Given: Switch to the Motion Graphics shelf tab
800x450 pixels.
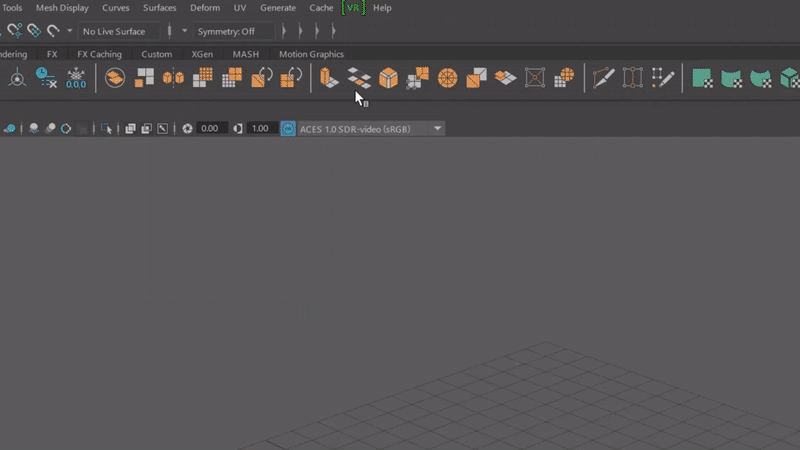Looking at the screenshot, I should (x=311, y=54).
